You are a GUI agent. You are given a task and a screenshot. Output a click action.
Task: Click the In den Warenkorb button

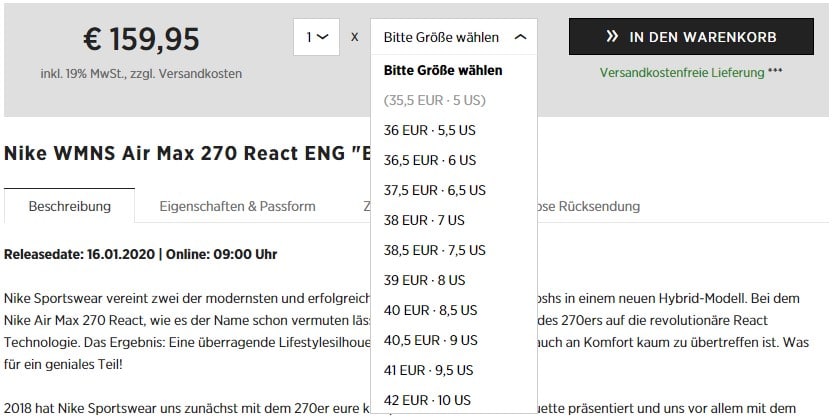coord(690,37)
